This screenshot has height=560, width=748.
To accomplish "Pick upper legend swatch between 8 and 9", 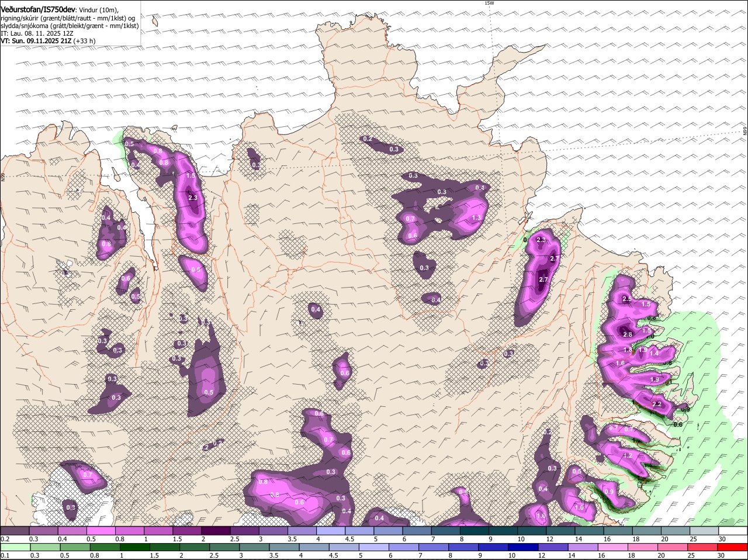I will pos(475,530).
